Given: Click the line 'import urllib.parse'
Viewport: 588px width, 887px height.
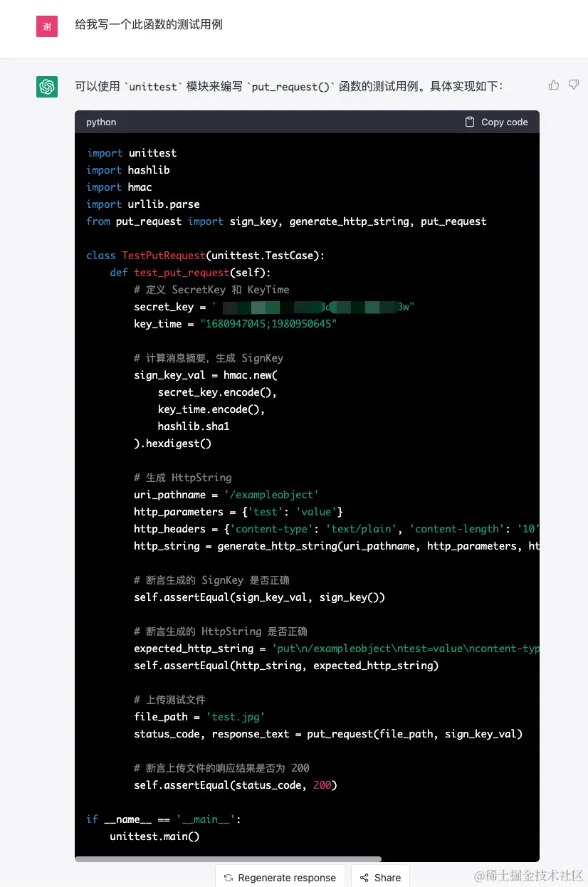Looking at the screenshot, I should 143,204.
